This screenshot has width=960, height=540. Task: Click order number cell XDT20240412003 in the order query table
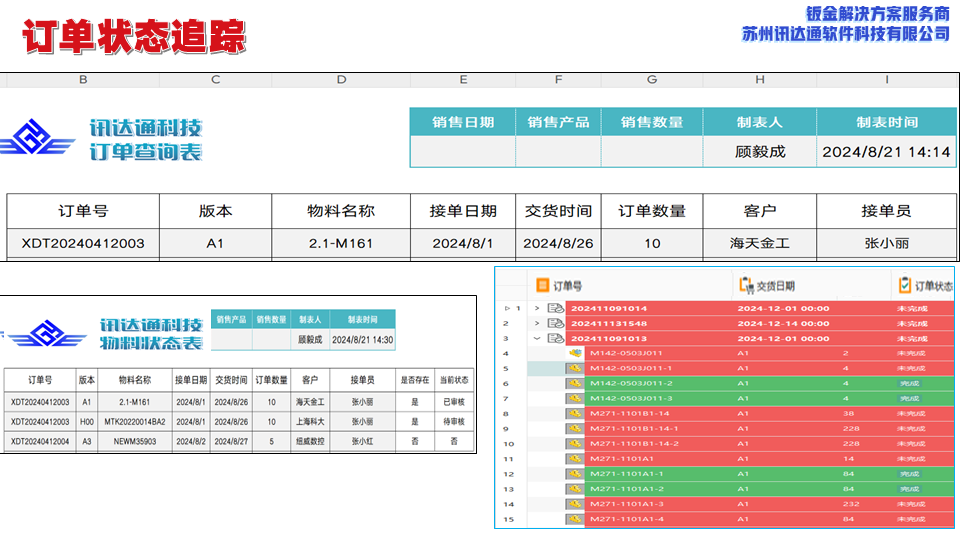coord(83,243)
